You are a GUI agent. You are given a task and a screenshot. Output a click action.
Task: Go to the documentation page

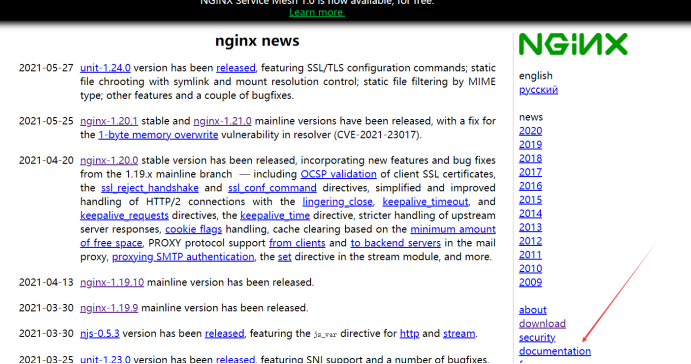pos(555,351)
